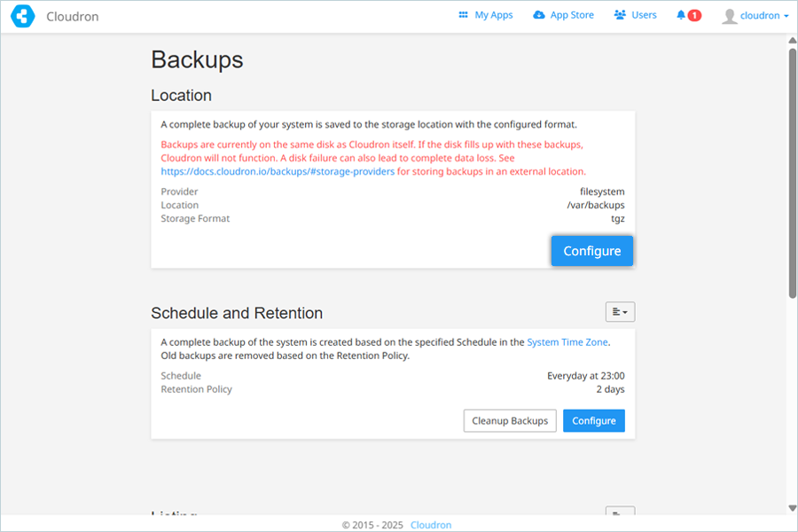798x532 pixels.
Task: Configure the backup schedule and retention
Action: tap(594, 420)
